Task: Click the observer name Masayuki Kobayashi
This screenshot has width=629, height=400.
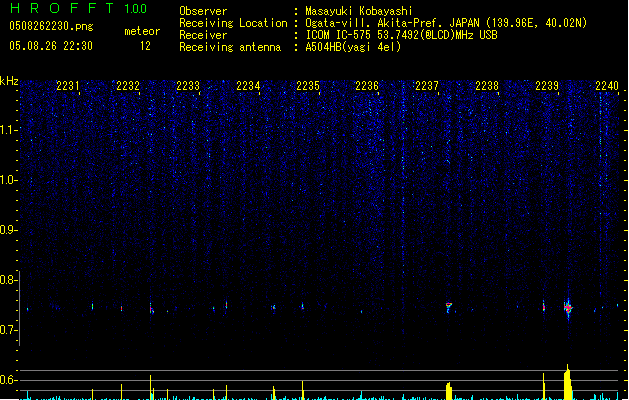Action: pyautogui.click(x=359, y=11)
